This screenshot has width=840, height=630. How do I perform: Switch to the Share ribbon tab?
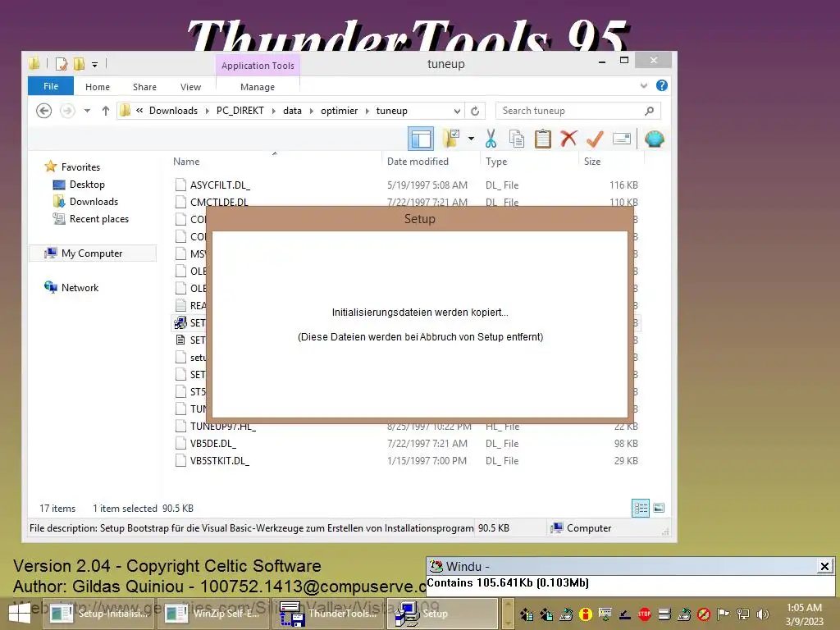[x=144, y=87]
